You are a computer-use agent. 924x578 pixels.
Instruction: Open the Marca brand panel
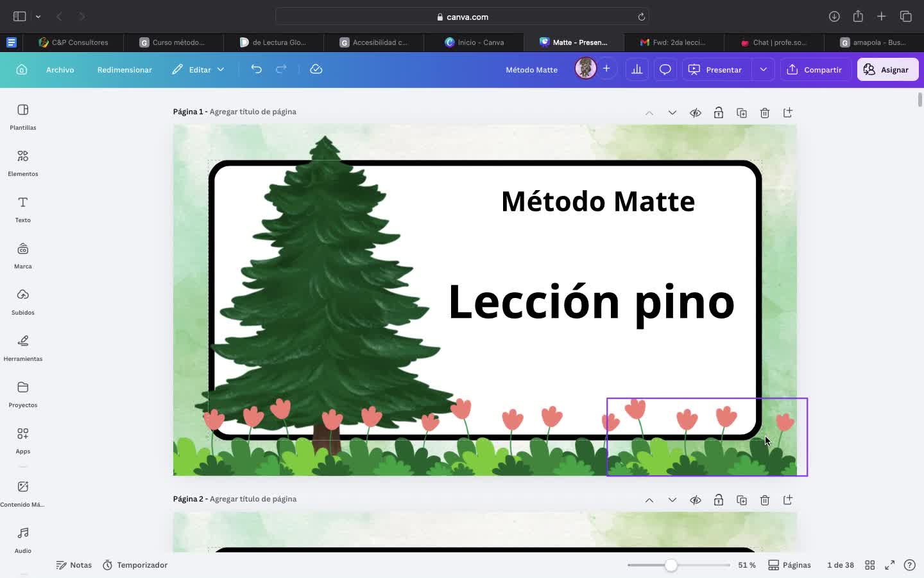tap(23, 256)
